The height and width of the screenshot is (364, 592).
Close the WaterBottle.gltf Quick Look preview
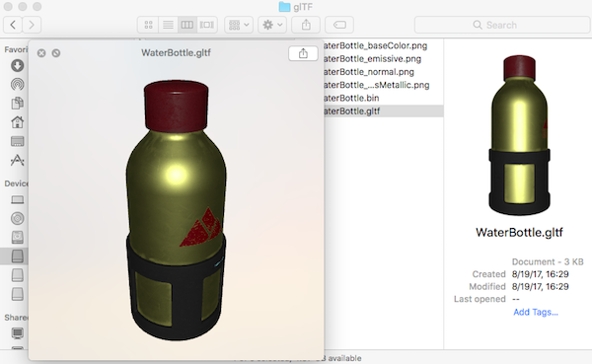point(41,53)
